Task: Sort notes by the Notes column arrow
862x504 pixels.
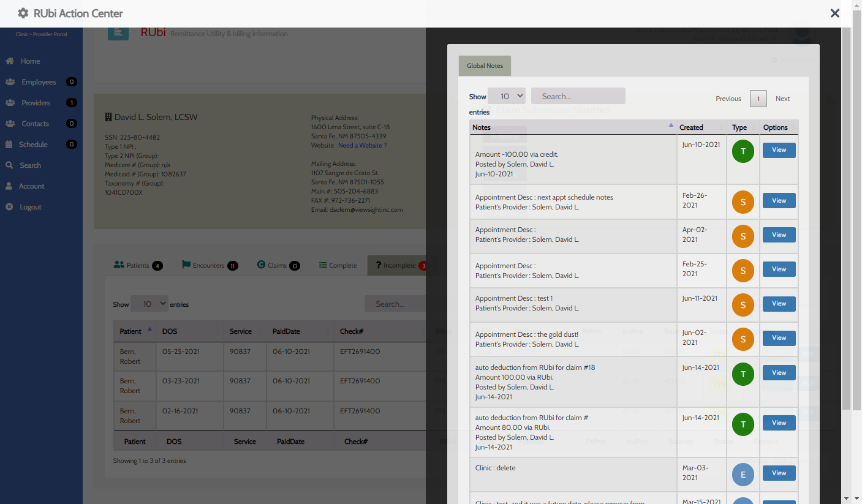Action: tap(671, 126)
